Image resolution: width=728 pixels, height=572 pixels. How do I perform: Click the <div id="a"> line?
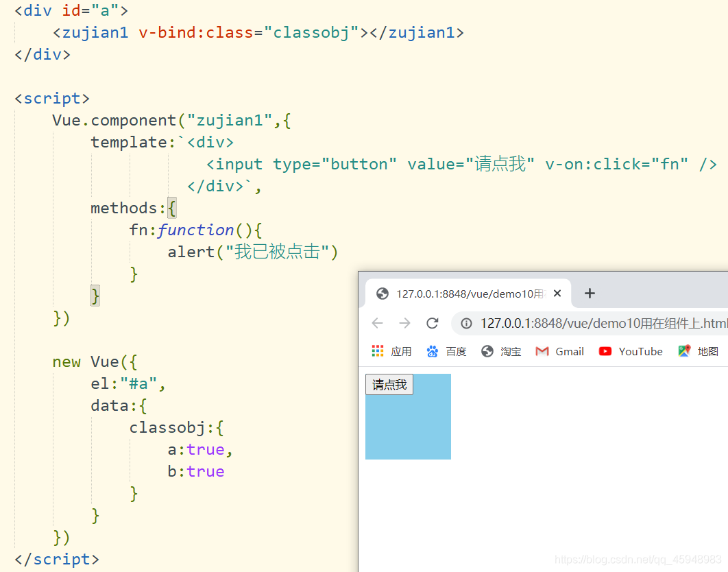pyautogui.click(x=71, y=10)
